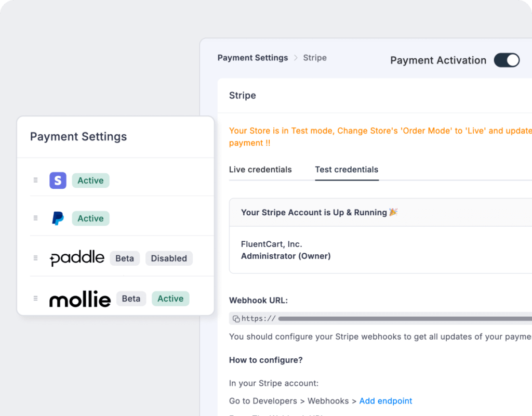Viewport: 532px width, 416px height.
Task: Open the Paddle payment gateway
Action: 76,258
